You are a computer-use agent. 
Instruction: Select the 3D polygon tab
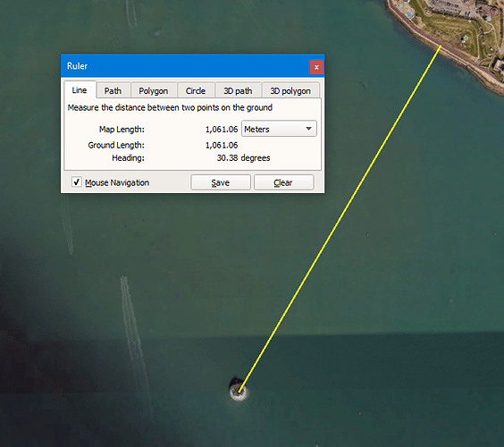(290, 90)
